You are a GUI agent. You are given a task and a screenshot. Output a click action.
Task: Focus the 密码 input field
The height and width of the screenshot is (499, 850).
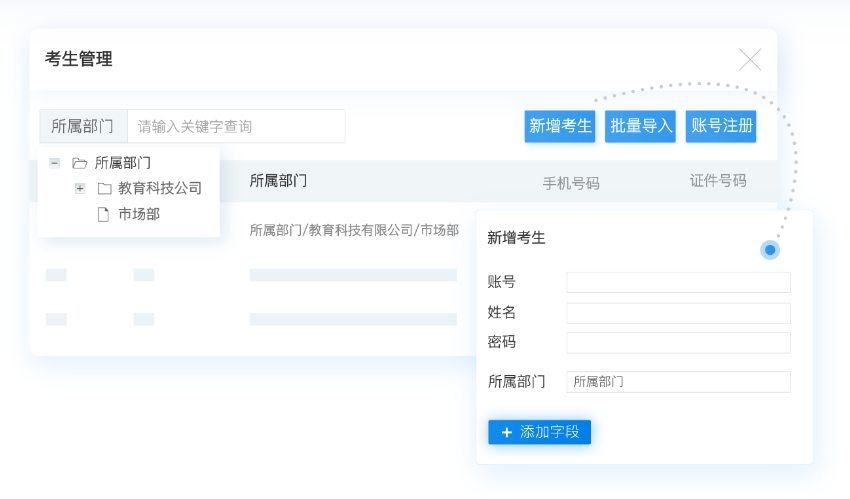pos(678,343)
